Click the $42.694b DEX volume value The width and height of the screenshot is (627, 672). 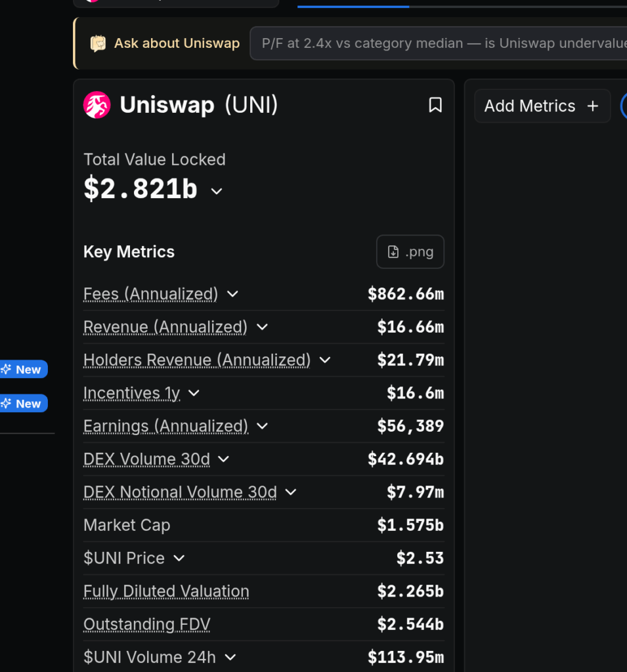pyautogui.click(x=406, y=459)
